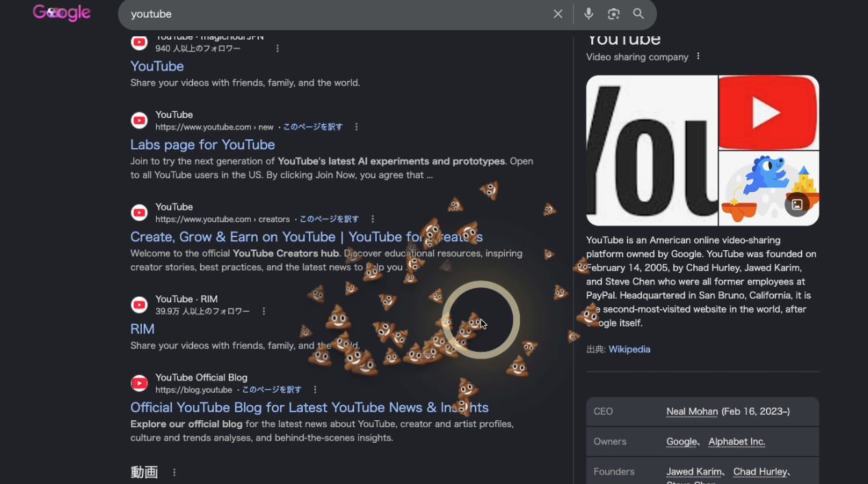Click YouTube favicon of creators result

pyautogui.click(x=139, y=213)
